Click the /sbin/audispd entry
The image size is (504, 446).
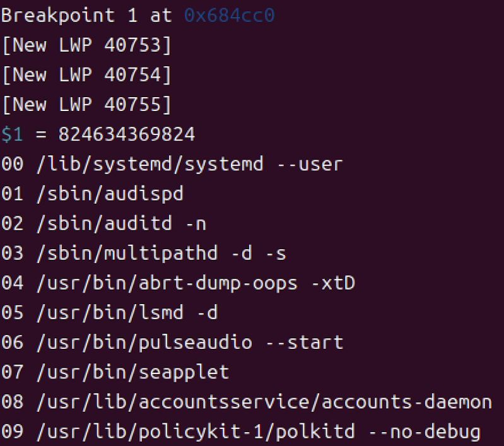pos(110,194)
